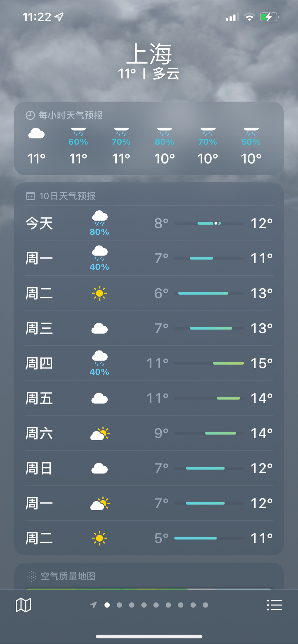298x644 pixels.
Task: Open the 每小时天气预报 header
Action: click(70, 115)
